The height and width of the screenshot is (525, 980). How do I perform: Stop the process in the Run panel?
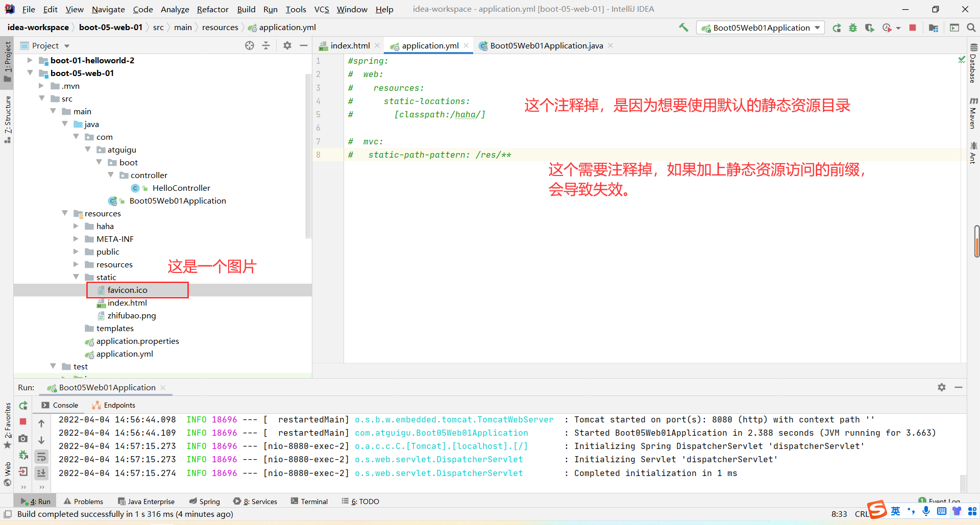23,421
